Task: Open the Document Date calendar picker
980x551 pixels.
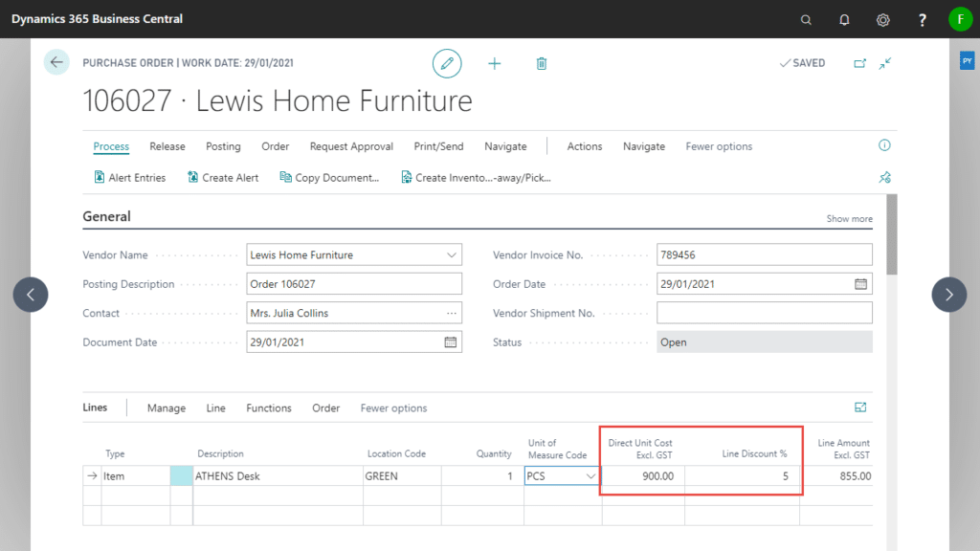Action: (x=450, y=342)
